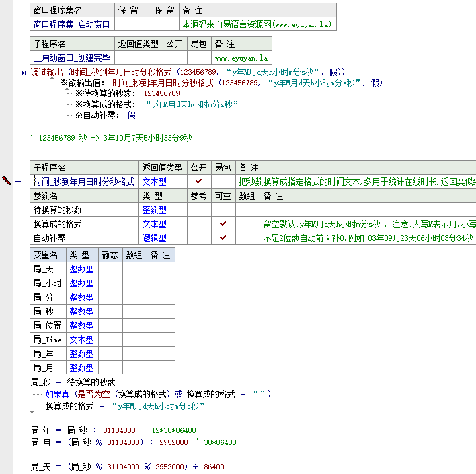Toggle the 可空 checkmark for 换算成的格式
The height and width of the screenshot is (474, 476).
point(223,224)
